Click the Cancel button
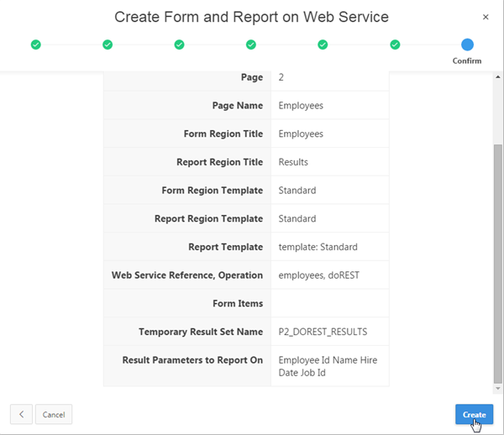Viewport: 504px width, 435px height. 54,414
